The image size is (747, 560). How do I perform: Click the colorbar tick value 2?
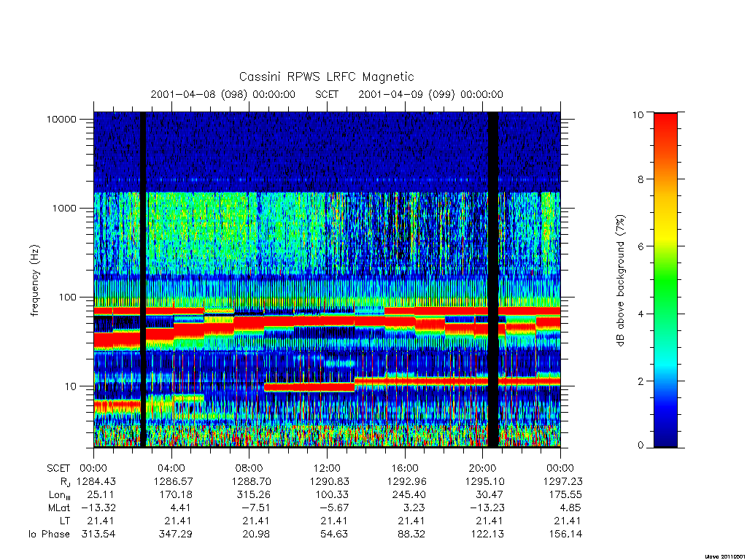(x=640, y=381)
